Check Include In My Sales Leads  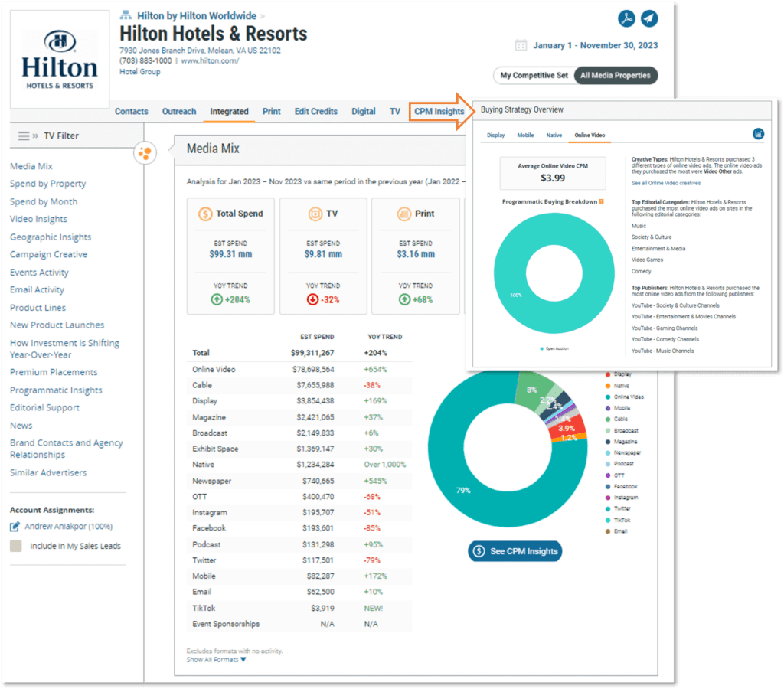tap(15, 546)
